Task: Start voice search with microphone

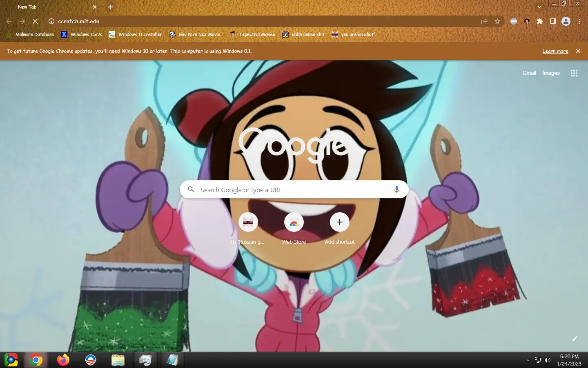Action: tap(396, 190)
